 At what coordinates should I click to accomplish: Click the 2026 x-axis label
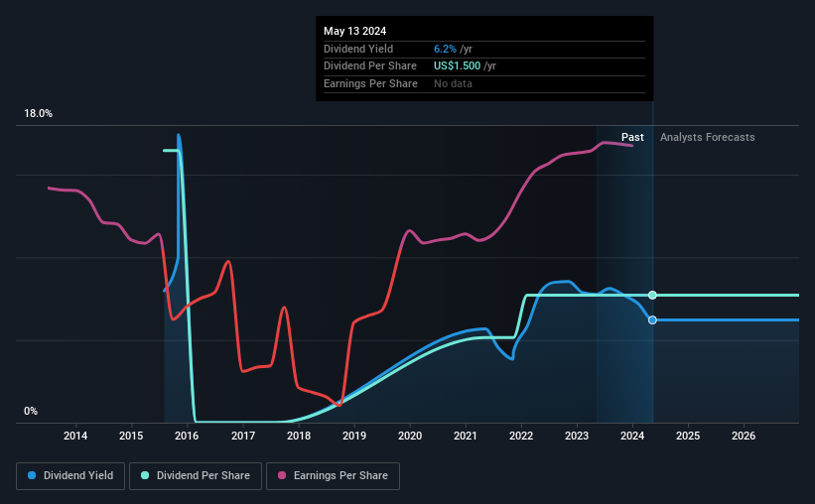[744, 436]
